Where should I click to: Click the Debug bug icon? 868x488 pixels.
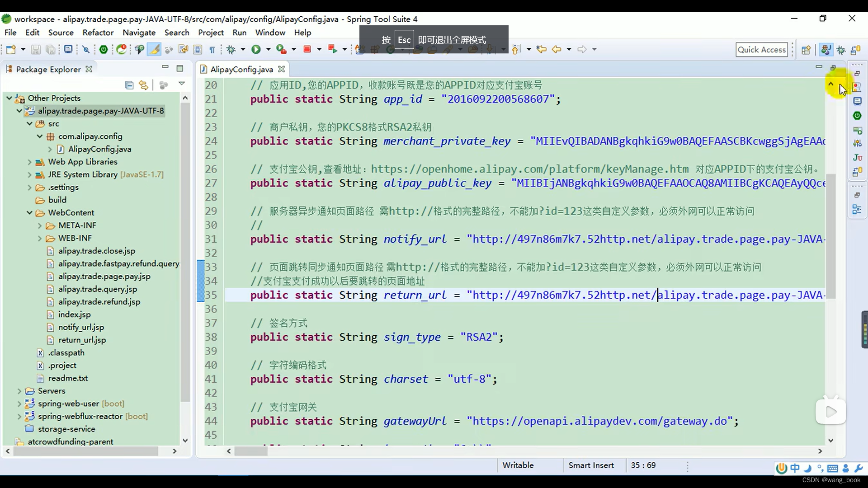click(x=231, y=49)
